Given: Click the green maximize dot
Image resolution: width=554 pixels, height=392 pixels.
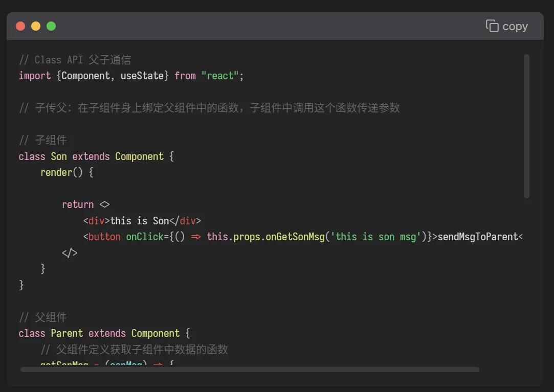Looking at the screenshot, I should (x=51, y=26).
